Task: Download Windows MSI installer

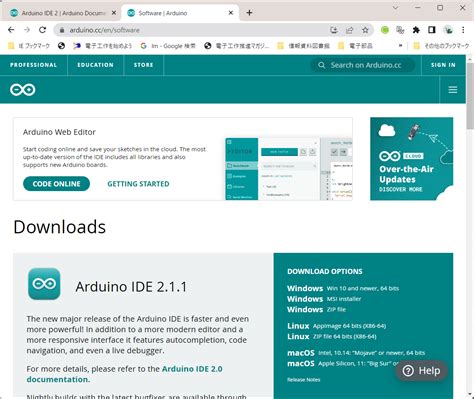Action: [324, 299]
